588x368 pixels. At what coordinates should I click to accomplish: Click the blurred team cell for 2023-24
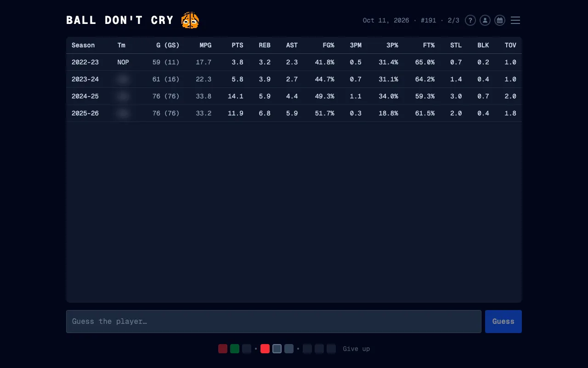pyautogui.click(x=123, y=79)
